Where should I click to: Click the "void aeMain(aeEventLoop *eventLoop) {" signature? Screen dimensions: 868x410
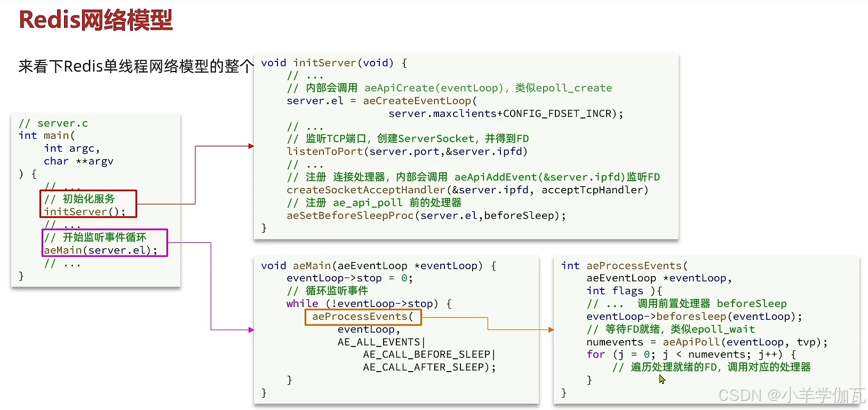pos(379,266)
